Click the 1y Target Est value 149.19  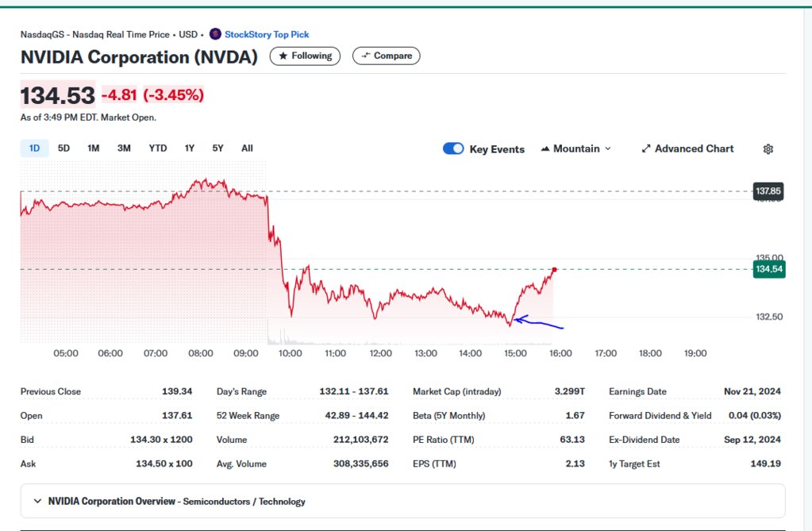pyautogui.click(x=766, y=464)
